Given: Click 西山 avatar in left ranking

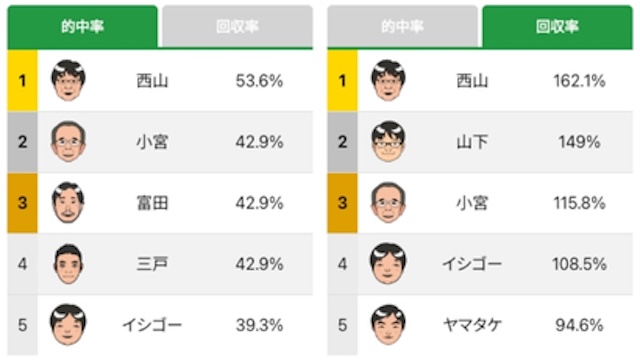Looking at the screenshot, I should [x=68, y=80].
